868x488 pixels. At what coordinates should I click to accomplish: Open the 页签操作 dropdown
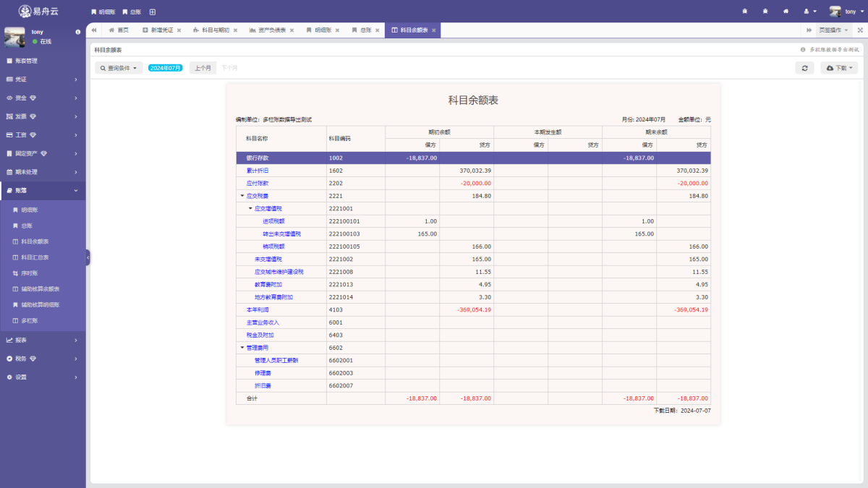[x=833, y=30]
